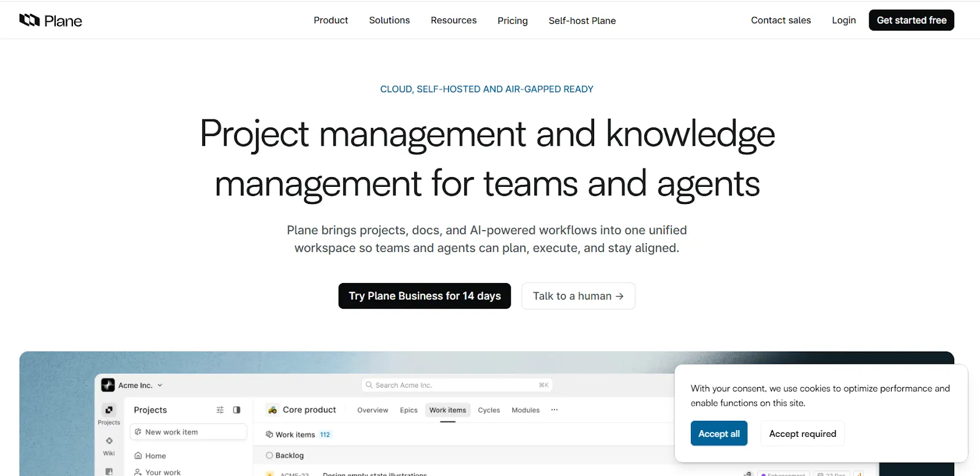Image resolution: width=980 pixels, height=476 pixels.
Task: Go to Pricing page
Action: 513,21
